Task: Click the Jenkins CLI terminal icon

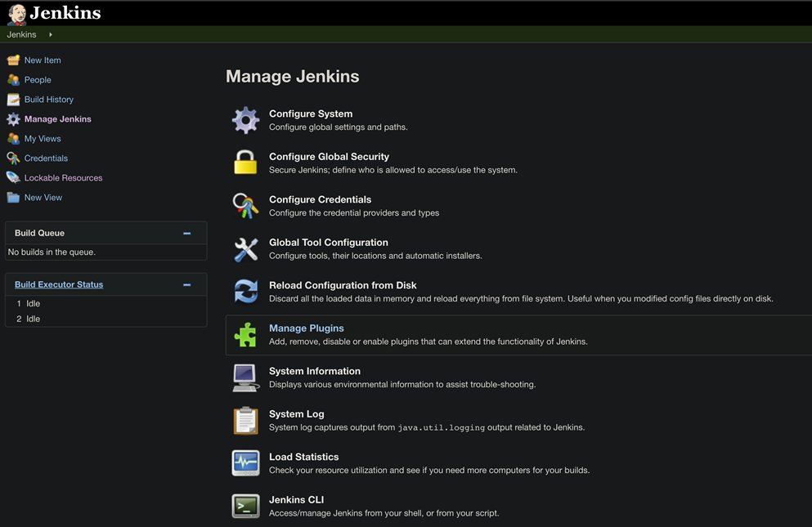Action: 245,506
